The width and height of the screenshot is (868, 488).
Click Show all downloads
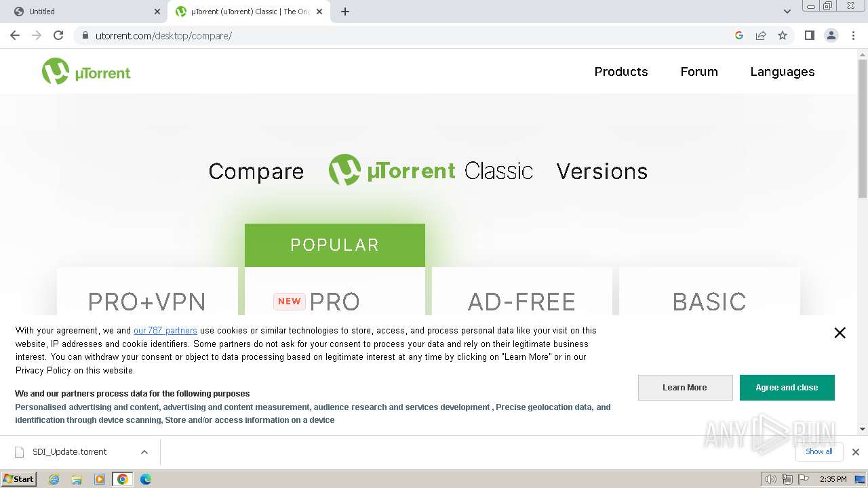click(819, 451)
